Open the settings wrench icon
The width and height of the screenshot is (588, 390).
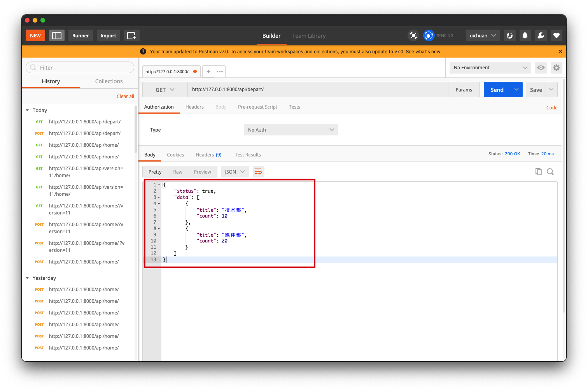[541, 35]
